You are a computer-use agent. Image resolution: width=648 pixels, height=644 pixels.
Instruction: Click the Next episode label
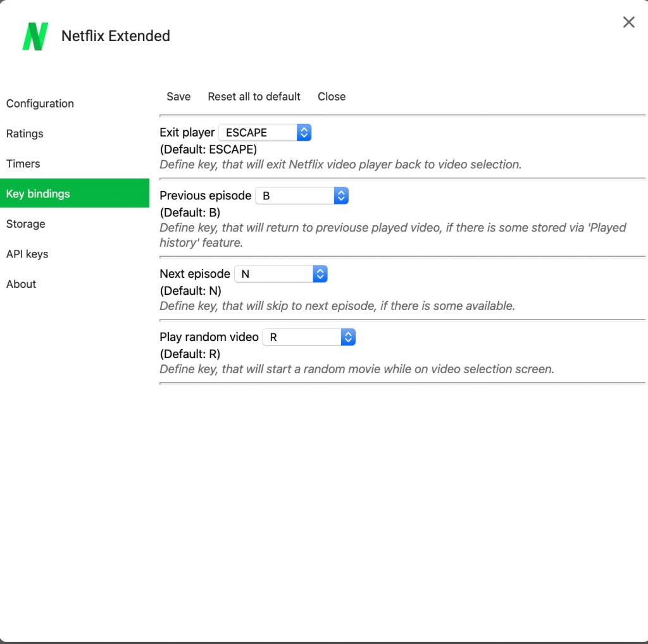pyautogui.click(x=195, y=275)
